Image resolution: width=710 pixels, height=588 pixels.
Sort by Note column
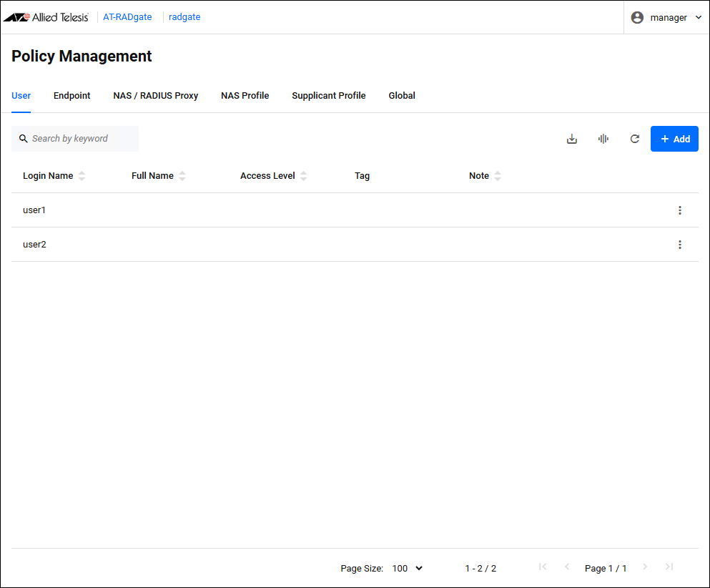coord(498,176)
